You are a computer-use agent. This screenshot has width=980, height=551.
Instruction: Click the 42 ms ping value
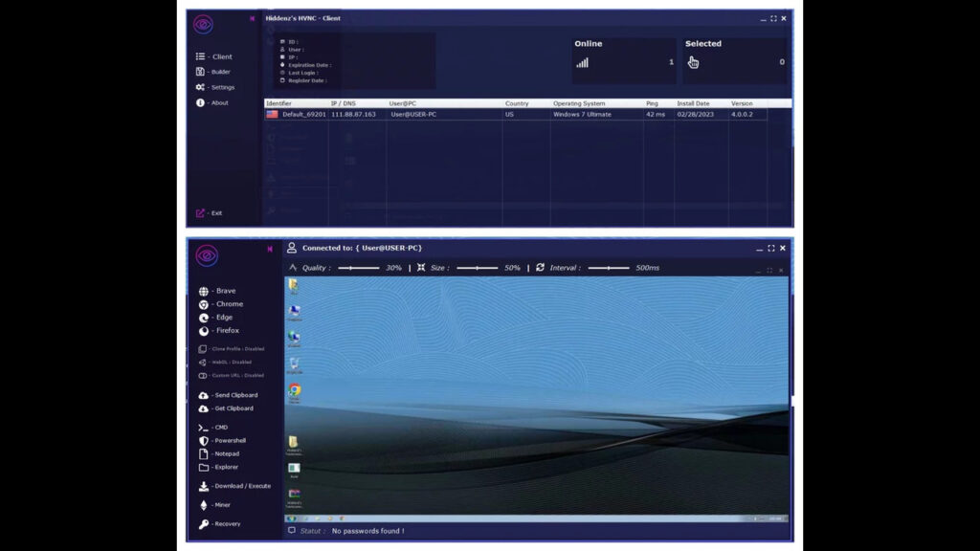(656, 115)
